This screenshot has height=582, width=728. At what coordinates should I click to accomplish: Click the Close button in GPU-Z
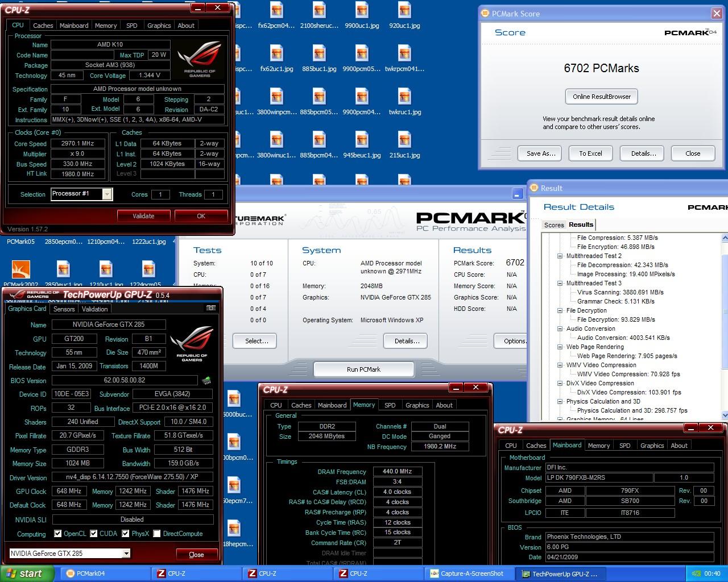[196, 554]
